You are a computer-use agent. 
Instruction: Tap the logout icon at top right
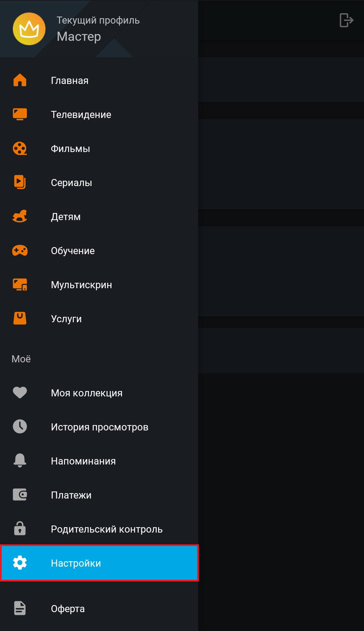346,20
